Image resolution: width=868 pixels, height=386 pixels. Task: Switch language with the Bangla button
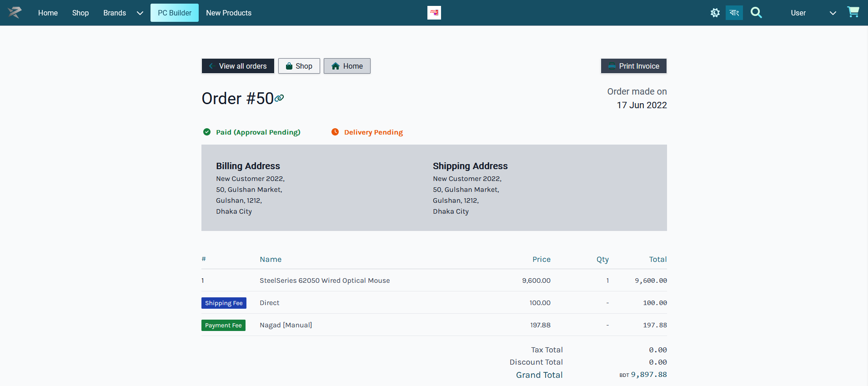pos(734,13)
